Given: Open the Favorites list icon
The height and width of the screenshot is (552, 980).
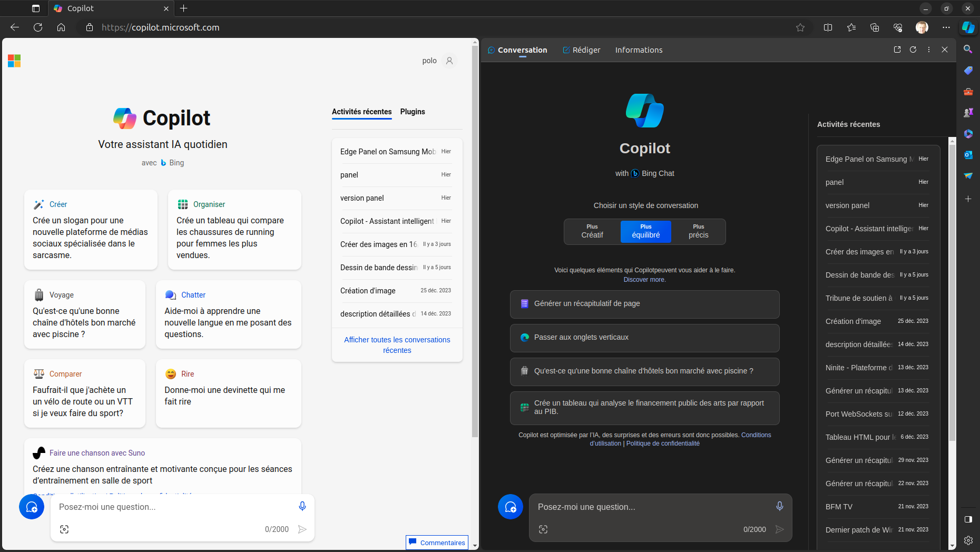Looking at the screenshot, I should [851, 27].
